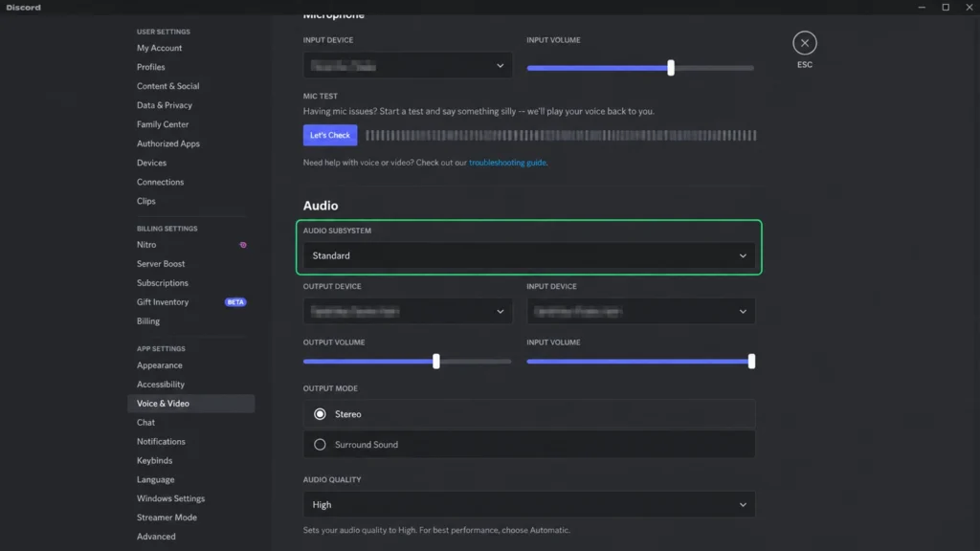Expand the Audio Input Device dropdown
Viewport: 980px width, 551px height.
[x=640, y=311]
